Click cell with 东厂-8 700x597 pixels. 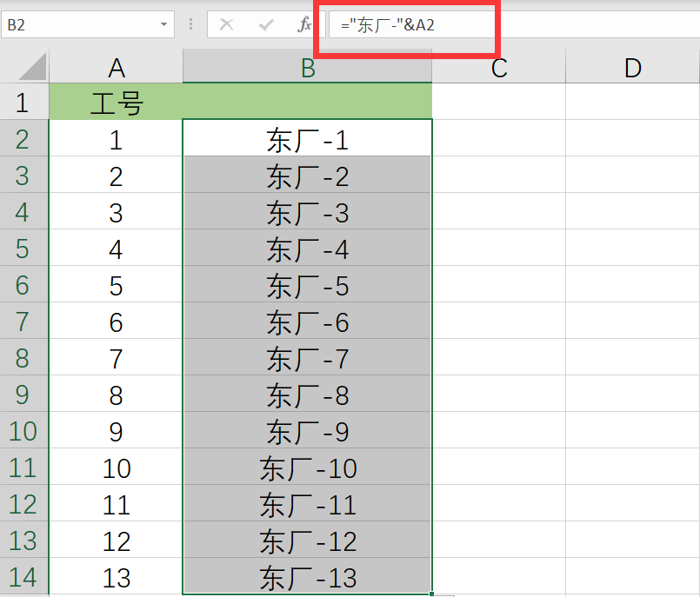click(x=308, y=394)
